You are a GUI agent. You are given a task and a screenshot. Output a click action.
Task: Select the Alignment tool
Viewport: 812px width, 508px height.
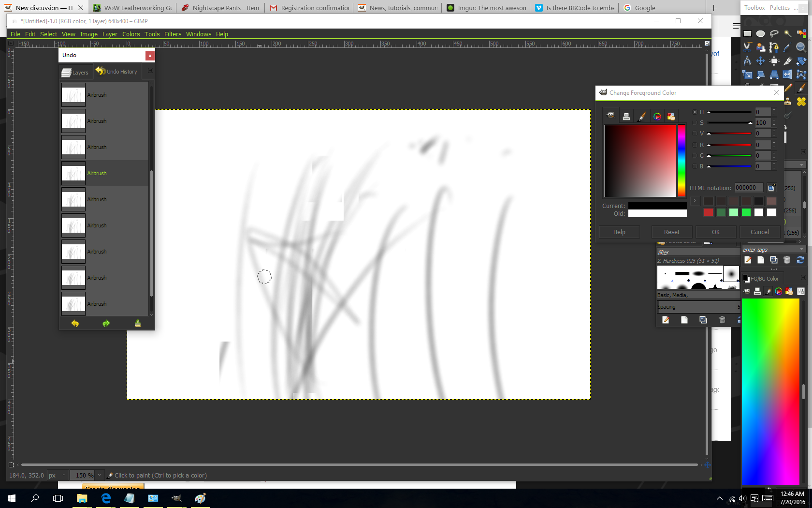[x=774, y=60]
